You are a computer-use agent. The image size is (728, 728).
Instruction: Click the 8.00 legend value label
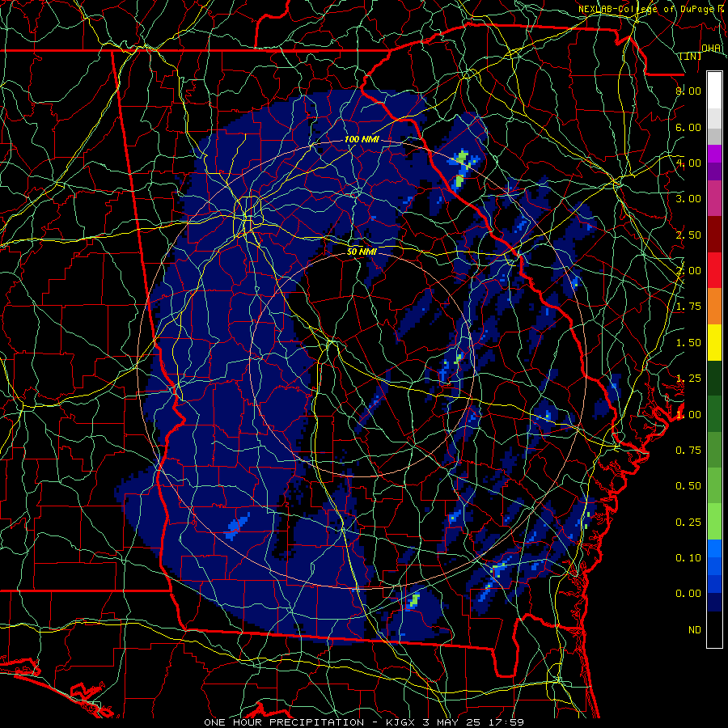(x=688, y=91)
